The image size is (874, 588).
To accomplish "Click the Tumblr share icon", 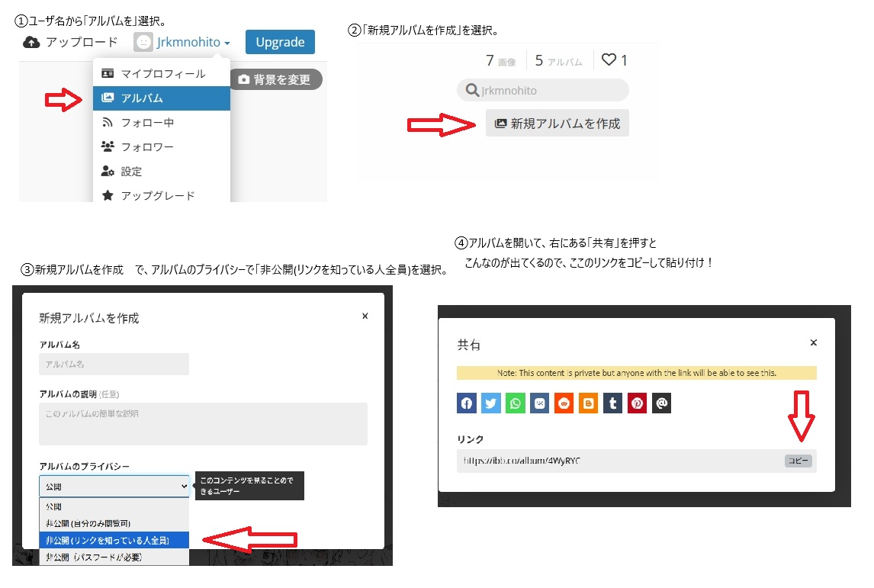I will pos(612,403).
